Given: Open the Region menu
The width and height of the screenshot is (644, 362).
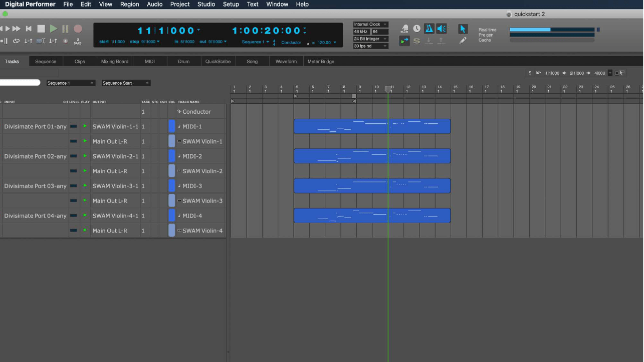Looking at the screenshot, I should click(130, 4).
